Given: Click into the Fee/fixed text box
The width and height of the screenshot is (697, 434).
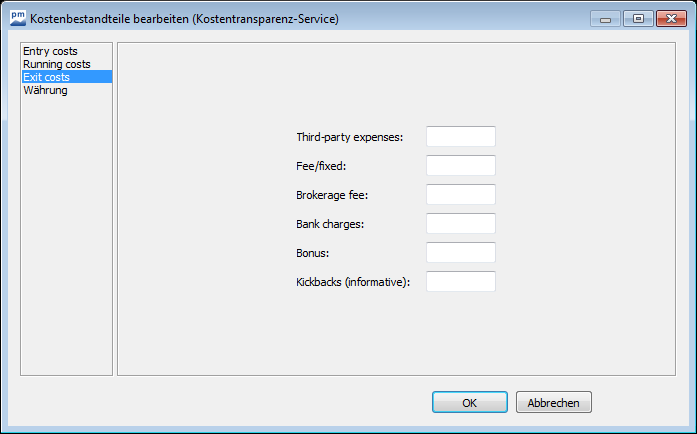Looking at the screenshot, I should pyautogui.click(x=460, y=166).
